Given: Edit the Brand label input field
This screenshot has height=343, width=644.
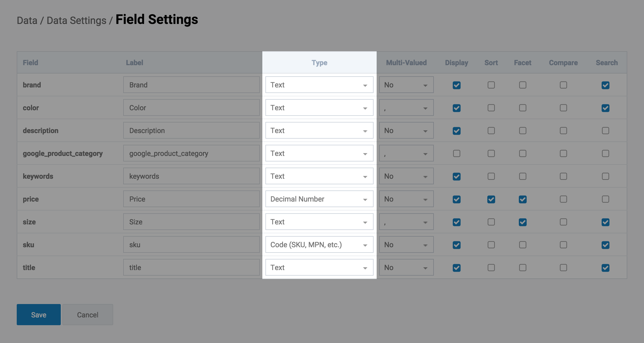Looking at the screenshot, I should [x=191, y=85].
